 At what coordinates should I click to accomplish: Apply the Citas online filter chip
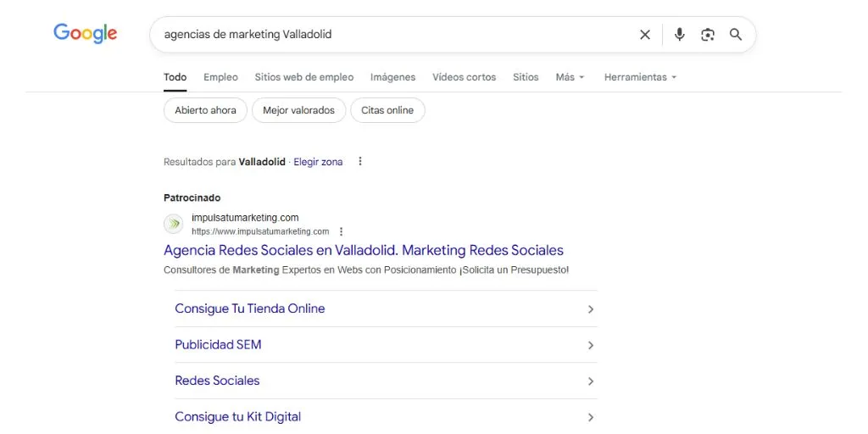387,110
